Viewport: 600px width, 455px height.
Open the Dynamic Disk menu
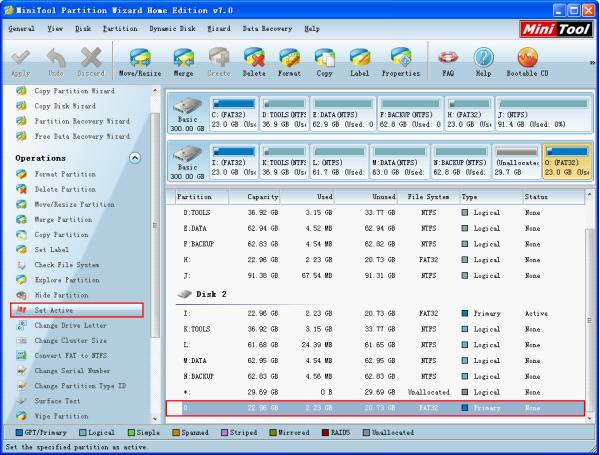click(x=172, y=29)
